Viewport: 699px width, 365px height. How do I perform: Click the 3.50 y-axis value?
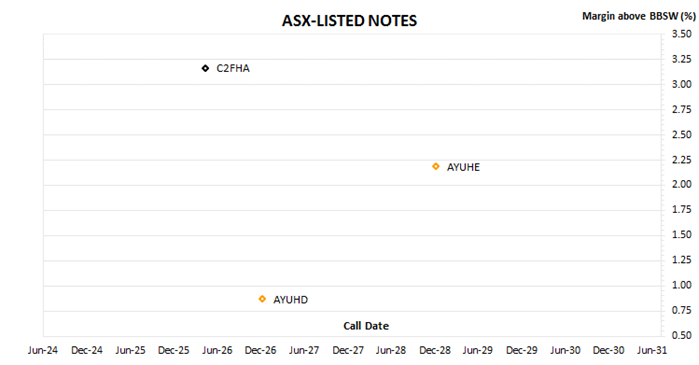[x=682, y=34]
